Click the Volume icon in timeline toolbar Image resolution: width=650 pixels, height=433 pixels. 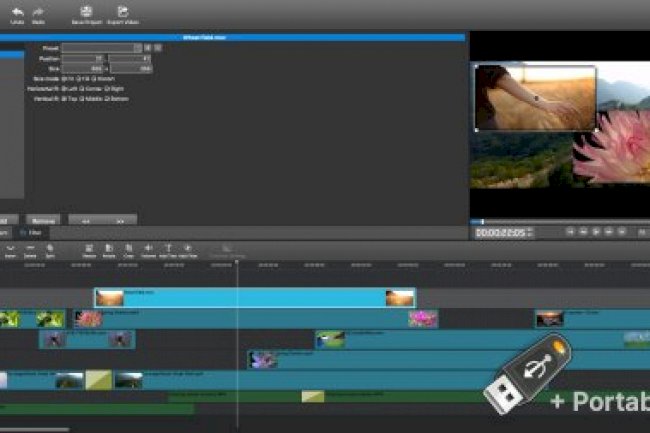149,248
